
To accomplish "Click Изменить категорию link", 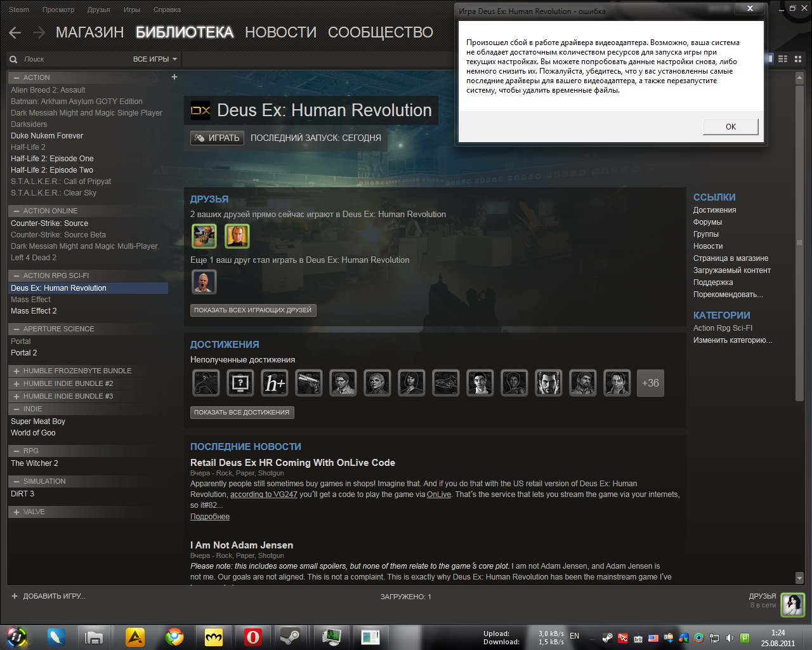I will (x=733, y=340).
